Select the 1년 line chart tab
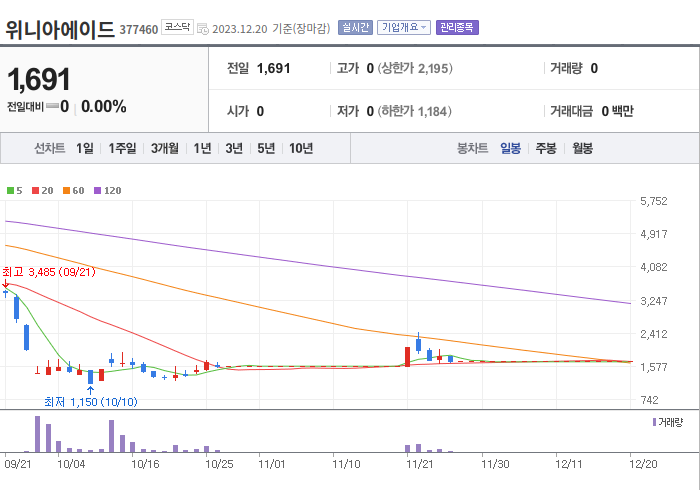700x490 pixels. click(x=202, y=148)
